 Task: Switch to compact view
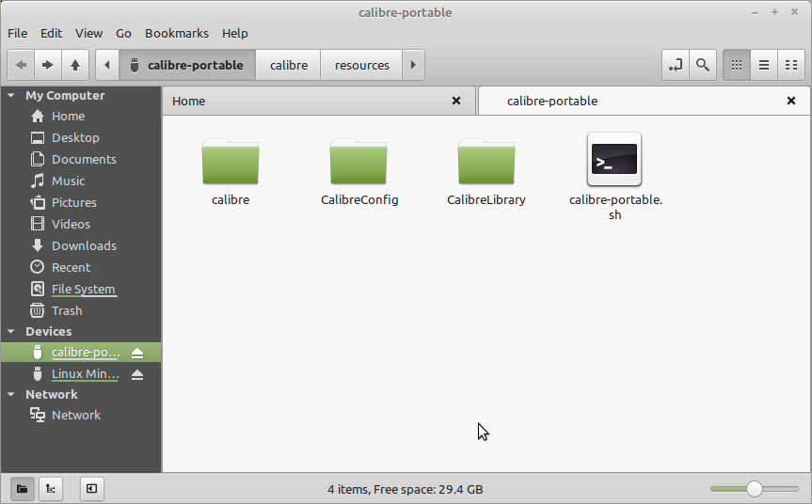click(791, 65)
